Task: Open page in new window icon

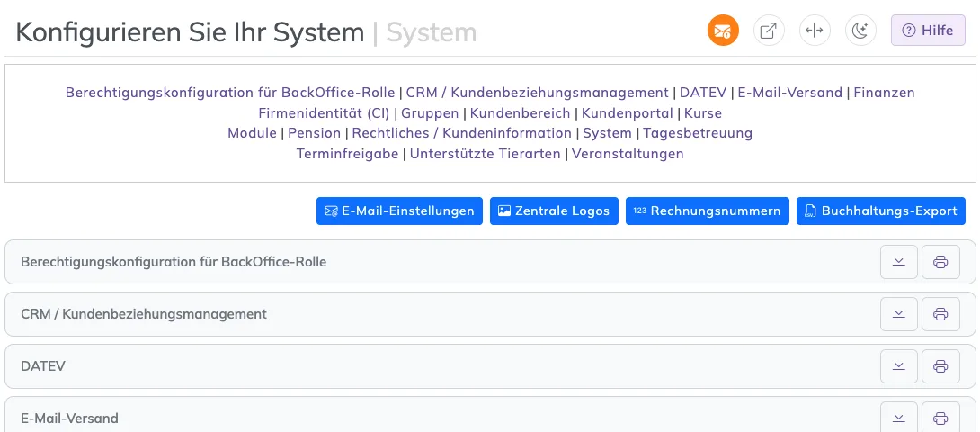Action: tap(769, 31)
